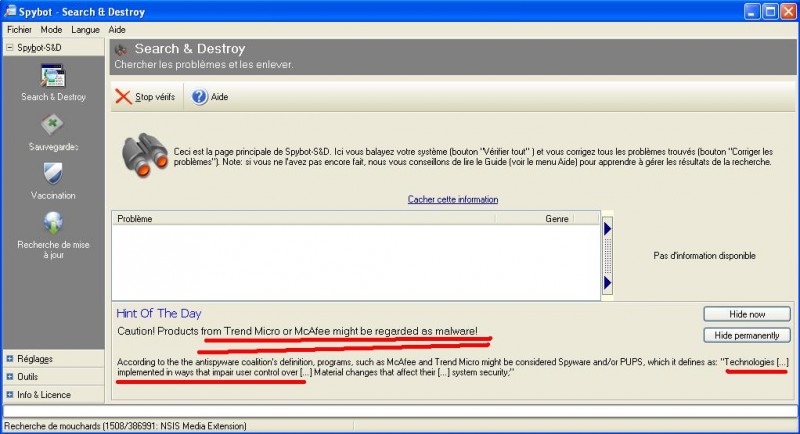Open the Langue menu
The width and height of the screenshot is (800, 434).
tap(85, 30)
